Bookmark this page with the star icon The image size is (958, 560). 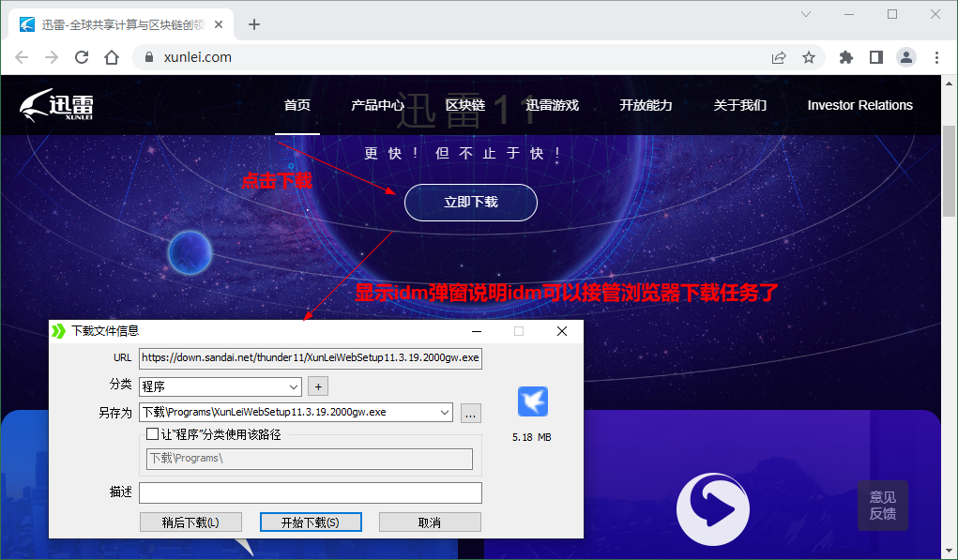point(808,57)
